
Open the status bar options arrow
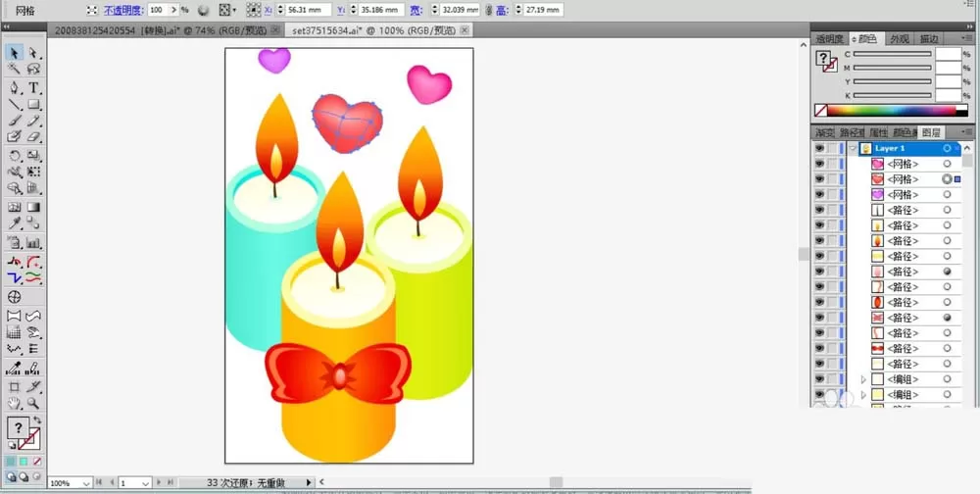pyautogui.click(x=308, y=483)
